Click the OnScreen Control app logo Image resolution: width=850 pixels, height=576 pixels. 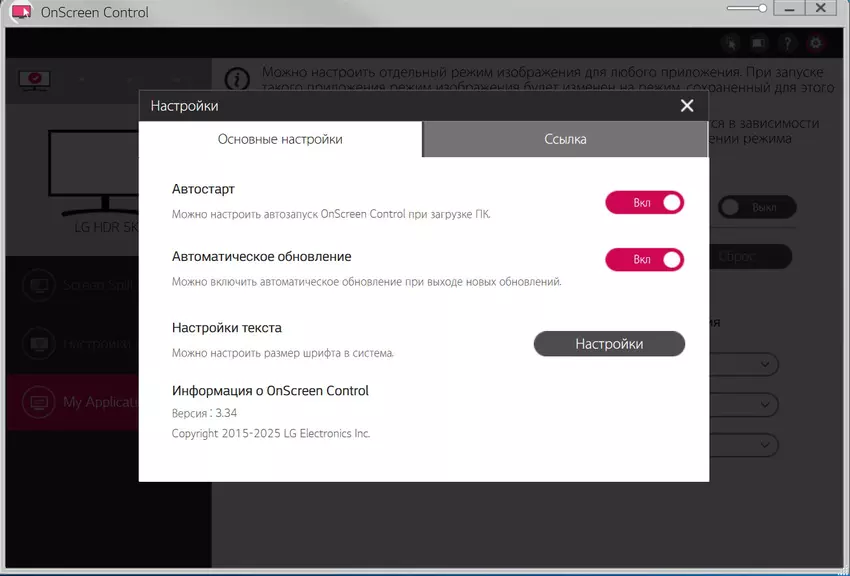pyautogui.click(x=19, y=12)
